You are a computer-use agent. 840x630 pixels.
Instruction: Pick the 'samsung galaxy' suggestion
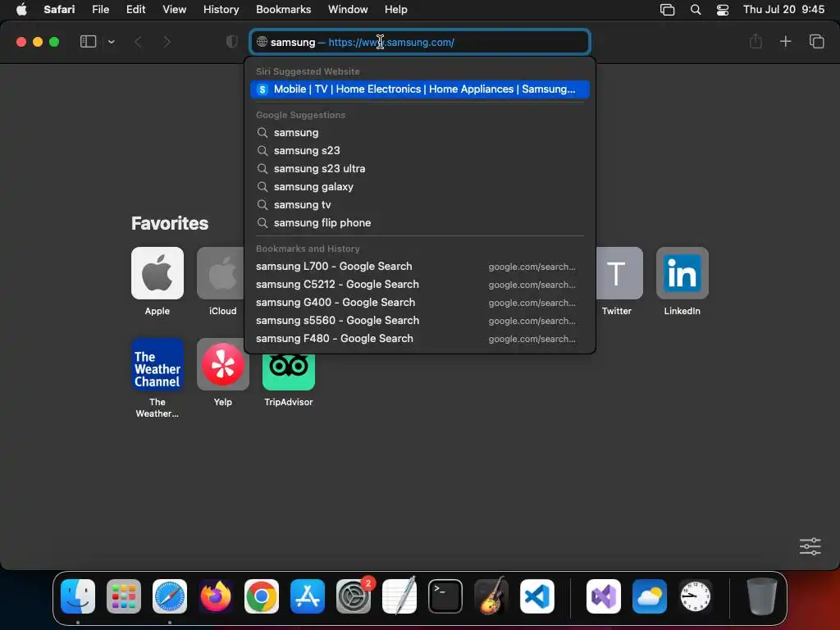(x=420, y=187)
